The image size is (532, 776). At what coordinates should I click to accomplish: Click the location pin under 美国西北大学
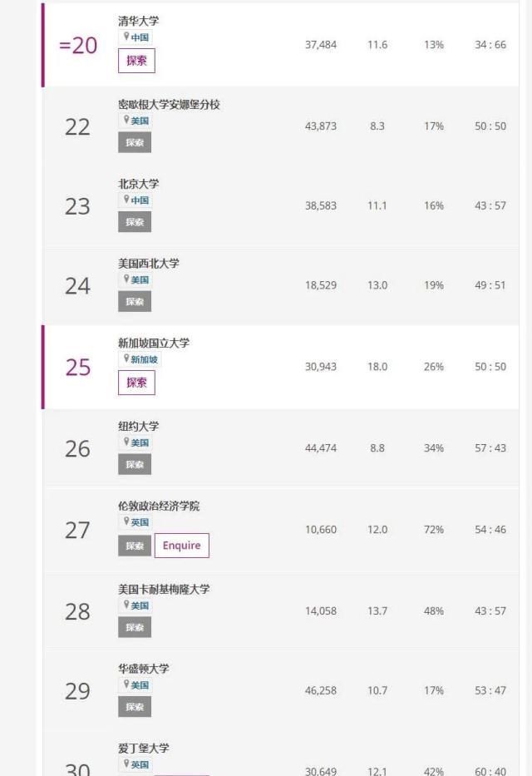pyautogui.click(x=126, y=280)
